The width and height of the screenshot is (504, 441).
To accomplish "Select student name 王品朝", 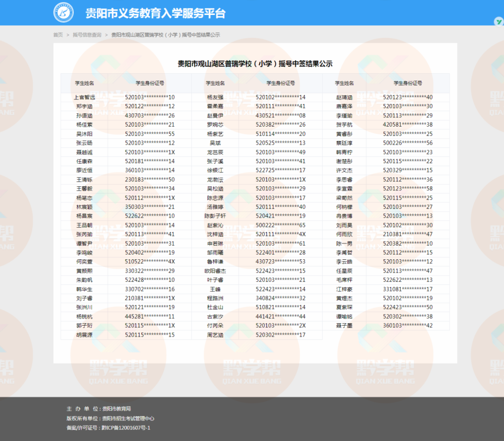I will 84,225.
